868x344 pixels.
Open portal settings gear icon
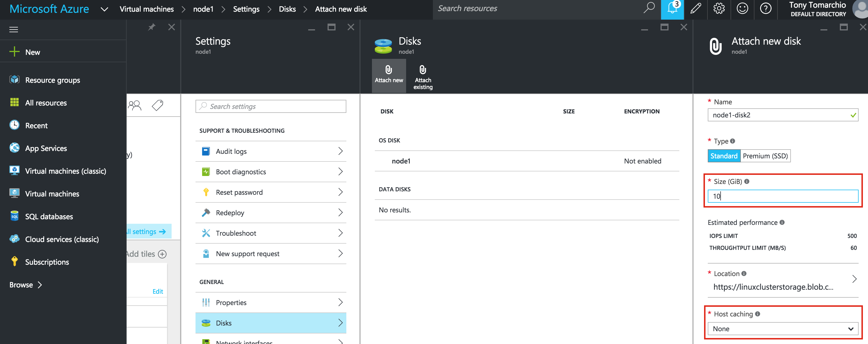(719, 9)
